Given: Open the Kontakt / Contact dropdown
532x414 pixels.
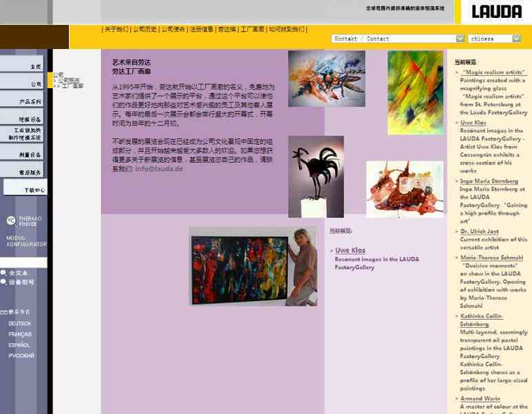Looking at the screenshot, I should (398, 39).
